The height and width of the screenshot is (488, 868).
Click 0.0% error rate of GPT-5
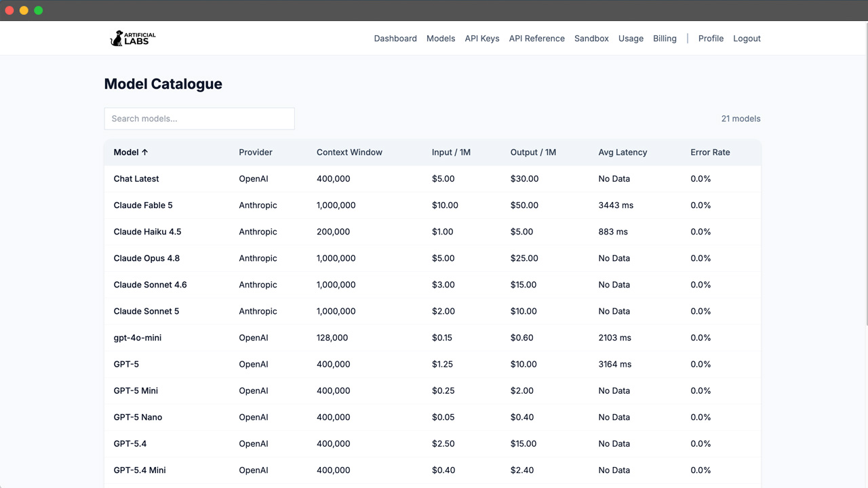(x=701, y=364)
